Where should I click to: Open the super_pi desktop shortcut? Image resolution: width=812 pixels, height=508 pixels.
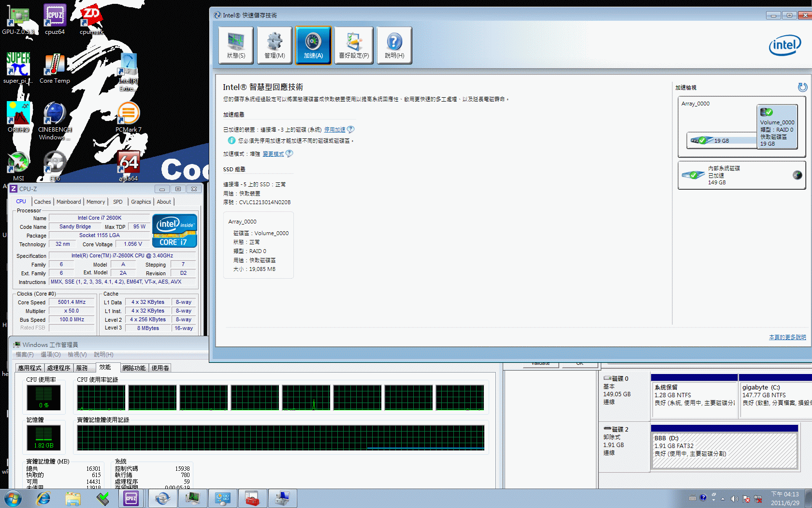pos(18,68)
